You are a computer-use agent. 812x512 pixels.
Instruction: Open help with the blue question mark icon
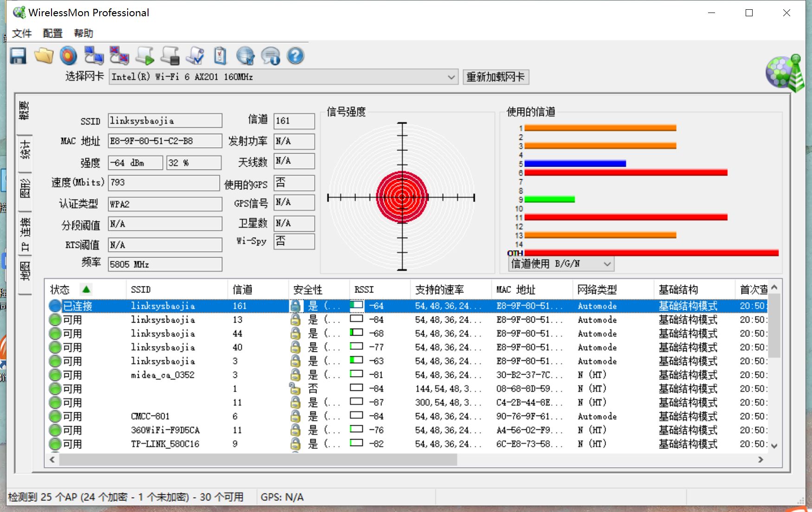pos(295,56)
